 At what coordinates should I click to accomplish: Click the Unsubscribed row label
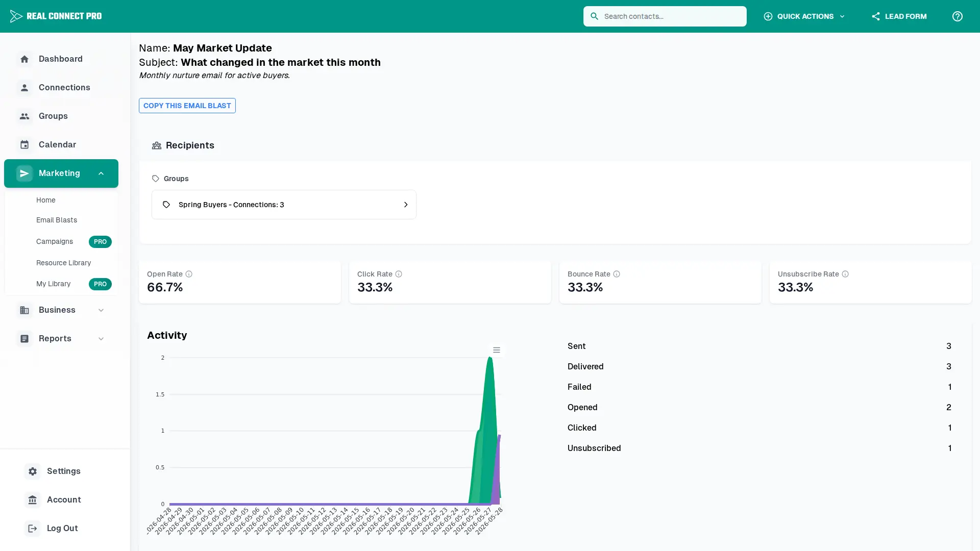(594, 448)
